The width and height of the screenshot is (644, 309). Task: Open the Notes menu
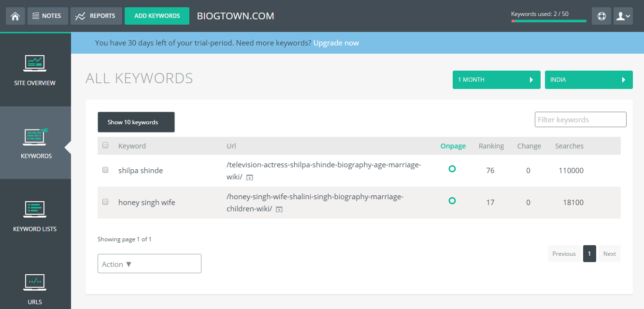(x=47, y=16)
